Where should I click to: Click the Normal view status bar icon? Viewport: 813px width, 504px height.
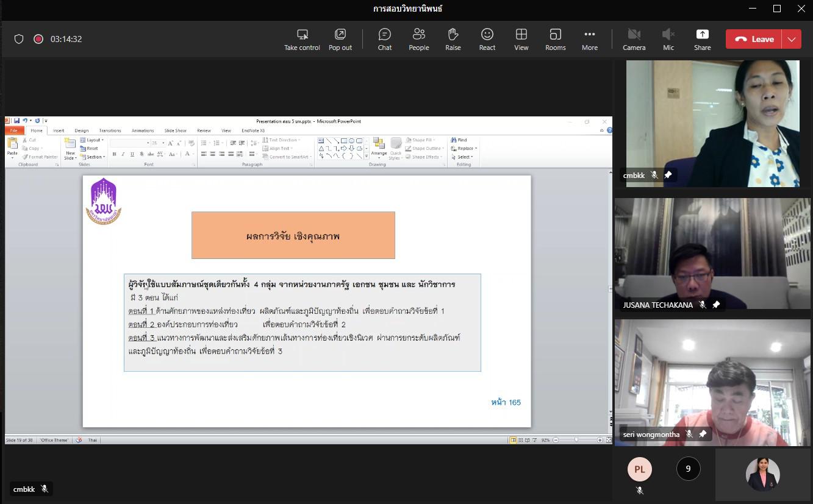point(513,440)
